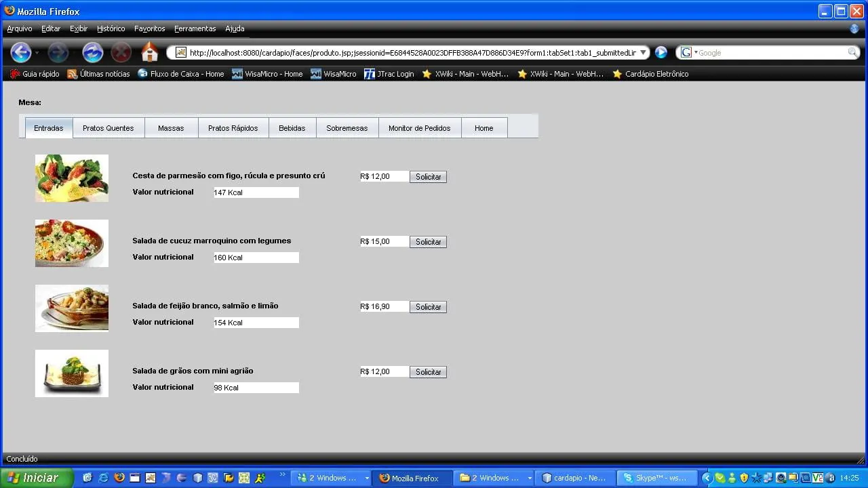Click the 147 Kcal nutritional value field
Viewport: 868px width, 488px height.
pos(256,192)
